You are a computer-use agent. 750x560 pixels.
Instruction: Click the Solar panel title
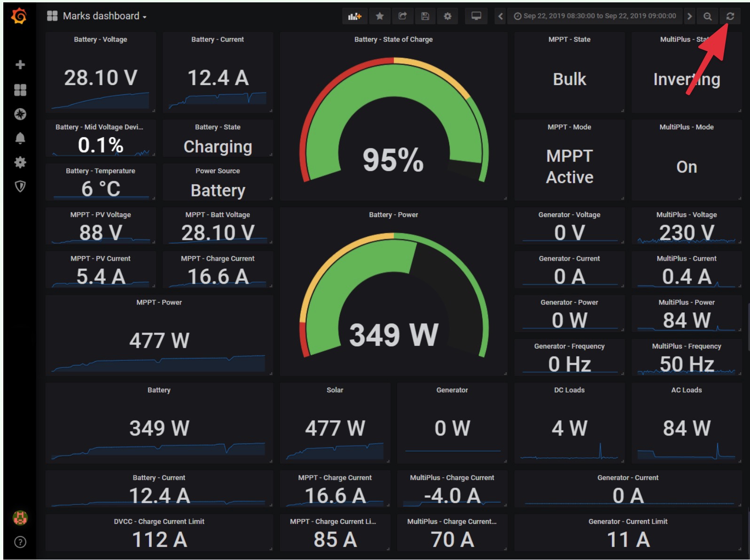click(335, 390)
